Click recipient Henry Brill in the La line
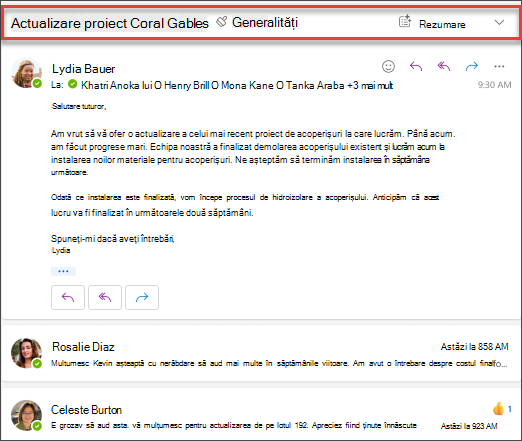 point(187,85)
